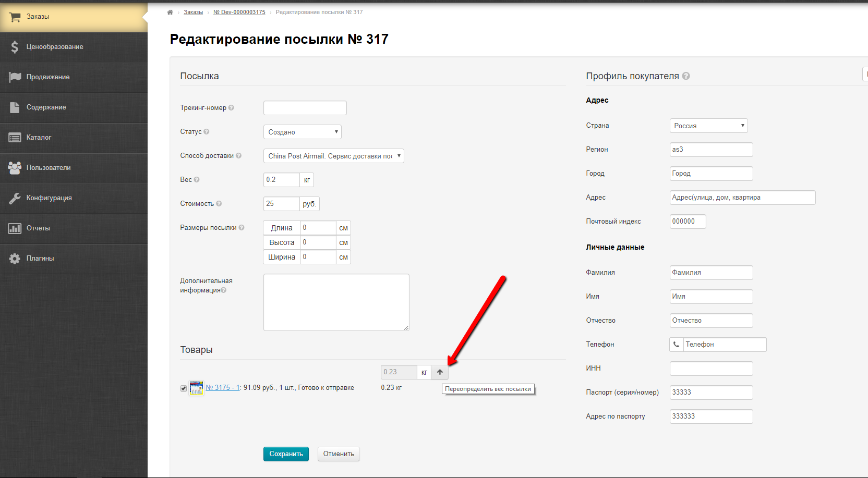
Task: Focus the Регион input with as3
Action: tap(712, 150)
